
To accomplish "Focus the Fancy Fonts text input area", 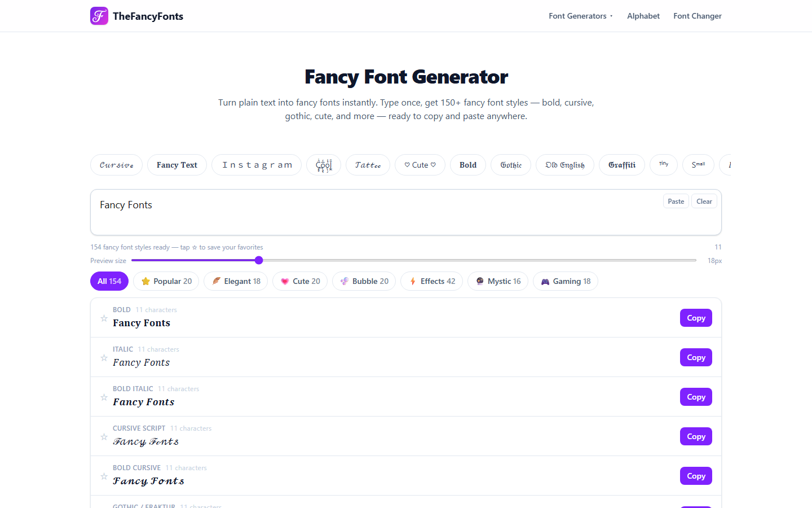I will point(406,212).
